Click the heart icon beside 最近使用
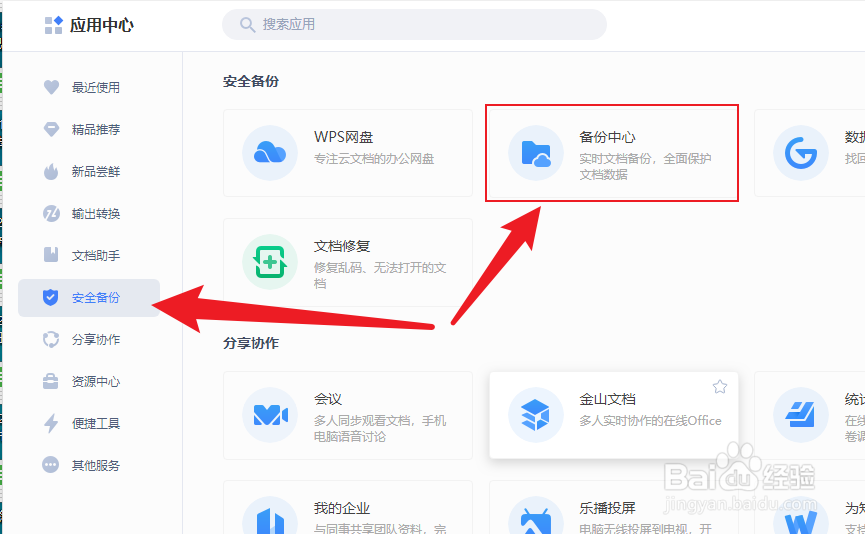 (51, 87)
